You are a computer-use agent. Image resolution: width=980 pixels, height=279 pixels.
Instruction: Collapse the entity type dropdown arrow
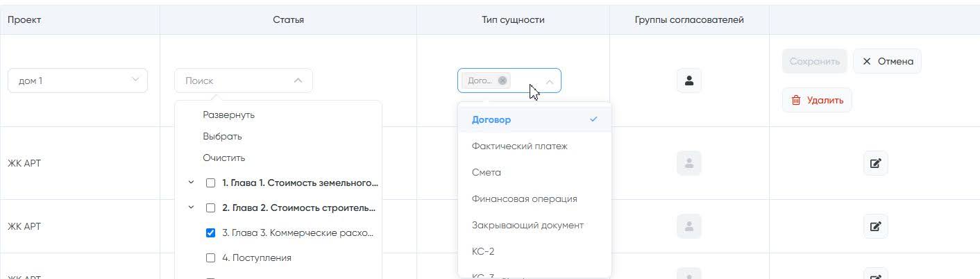tap(549, 81)
